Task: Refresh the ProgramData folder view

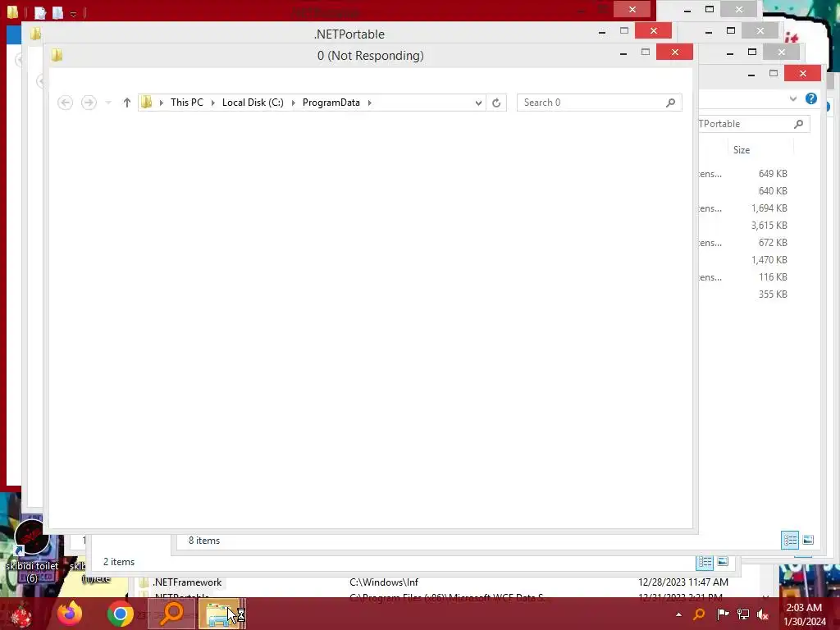Action: pyautogui.click(x=496, y=103)
